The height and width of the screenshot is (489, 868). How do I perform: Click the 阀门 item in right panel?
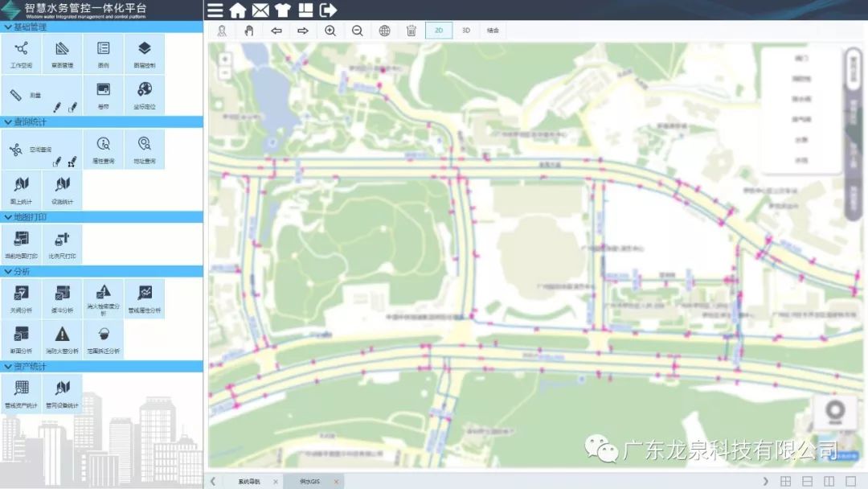point(800,60)
